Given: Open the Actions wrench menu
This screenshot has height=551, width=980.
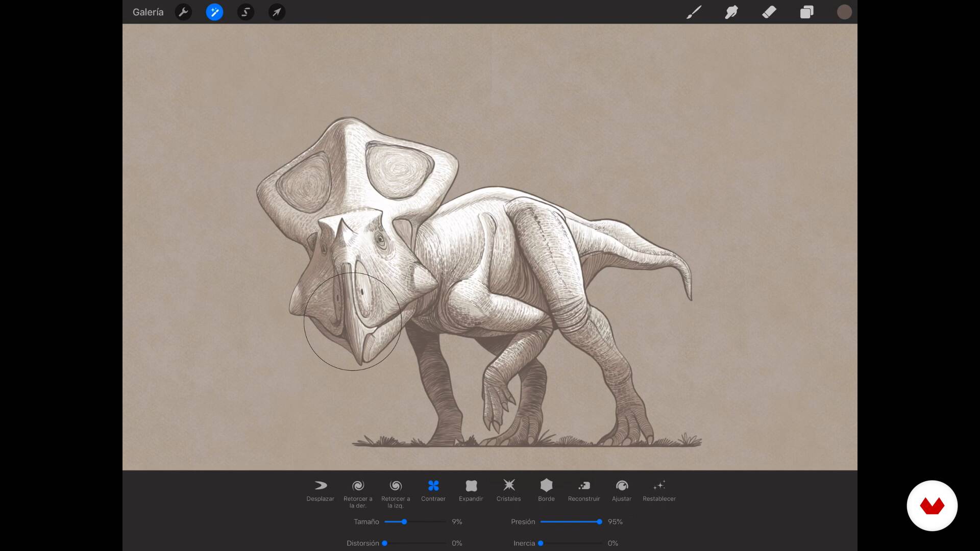Looking at the screenshot, I should click(183, 12).
